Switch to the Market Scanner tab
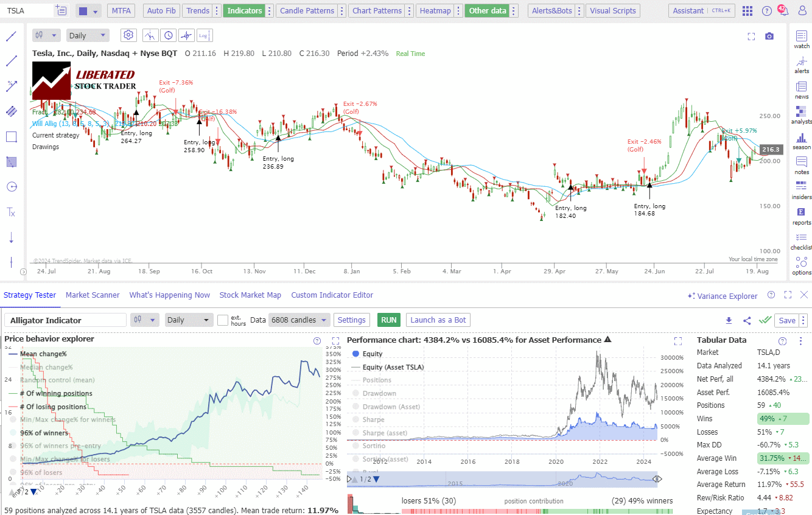Image resolution: width=812 pixels, height=515 pixels. point(93,295)
